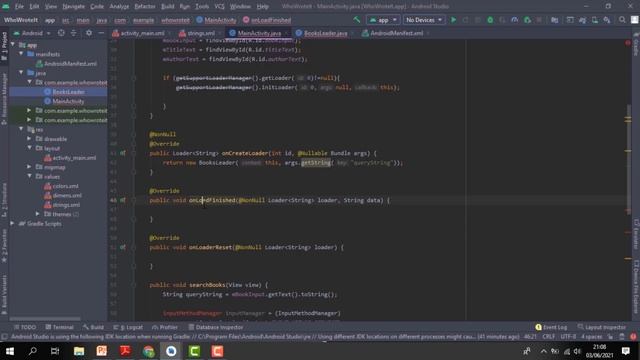
Task: Open the VCS menu
Action: tap(220, 7)
